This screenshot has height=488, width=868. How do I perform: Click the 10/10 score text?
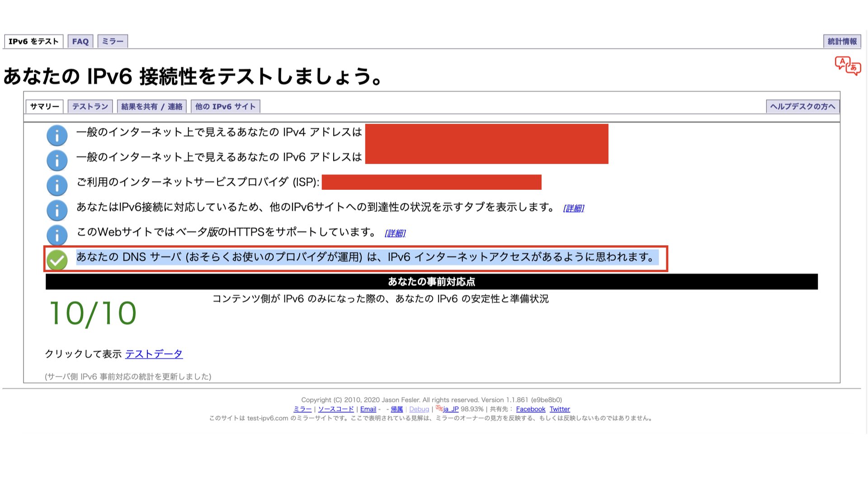pyautogui.click(x=93, y=314)
